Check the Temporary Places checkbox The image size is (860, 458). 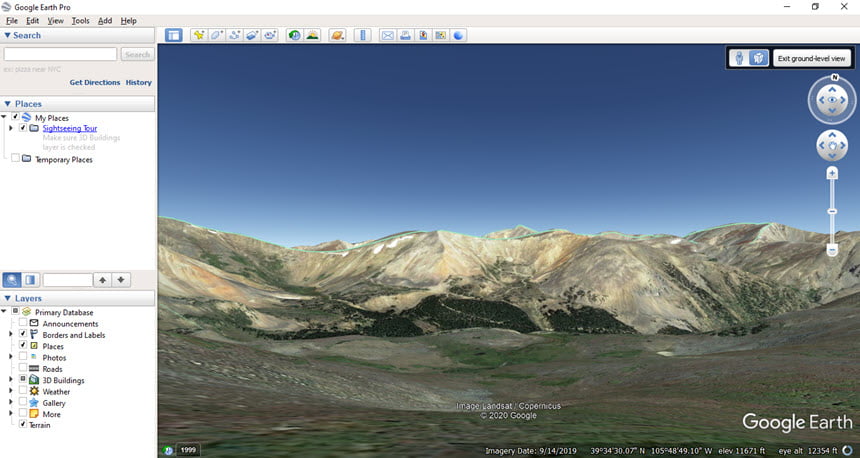[15, 158]
